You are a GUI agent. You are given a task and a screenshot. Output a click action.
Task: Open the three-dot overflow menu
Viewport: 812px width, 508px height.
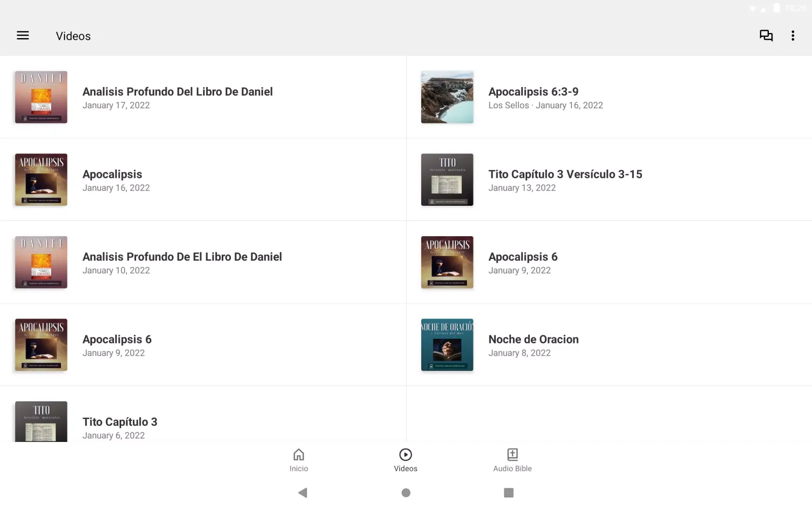click(x=793, y=36)
